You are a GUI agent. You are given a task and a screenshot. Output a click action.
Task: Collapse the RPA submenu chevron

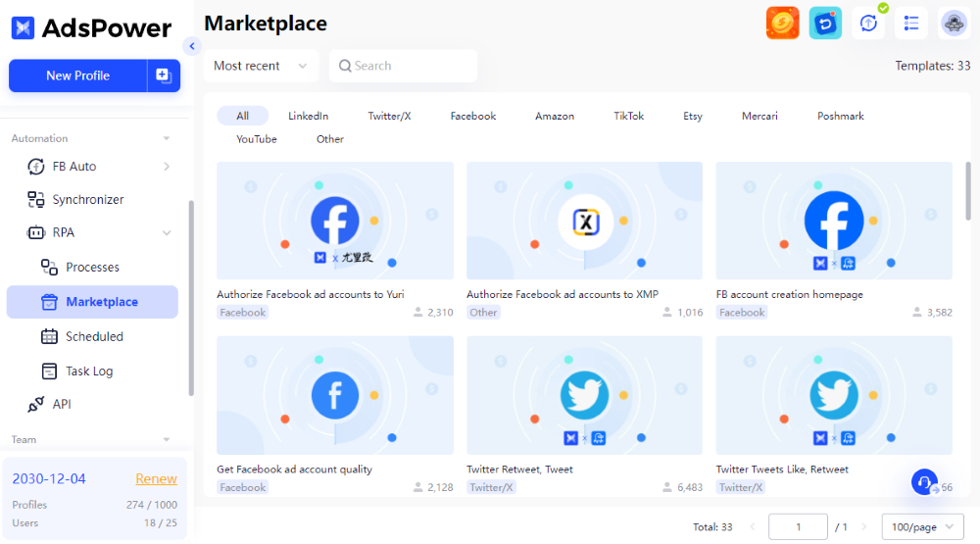click(167, 232)
